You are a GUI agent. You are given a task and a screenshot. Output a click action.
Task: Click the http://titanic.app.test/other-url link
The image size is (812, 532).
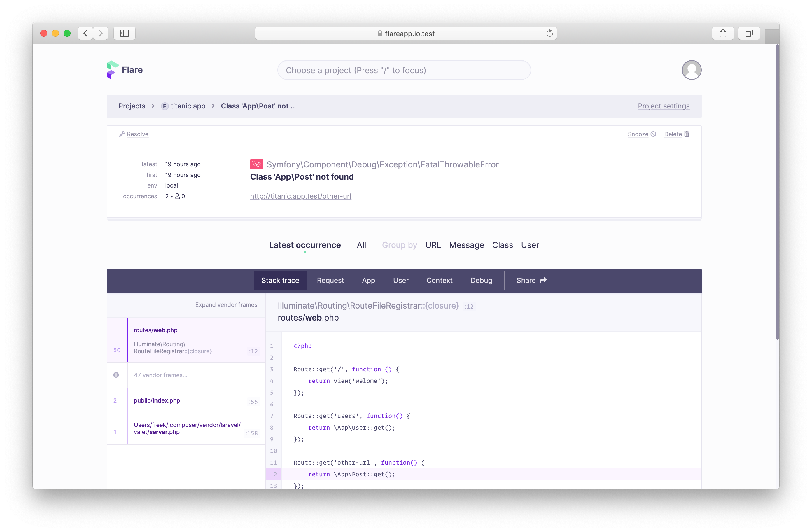300,195
